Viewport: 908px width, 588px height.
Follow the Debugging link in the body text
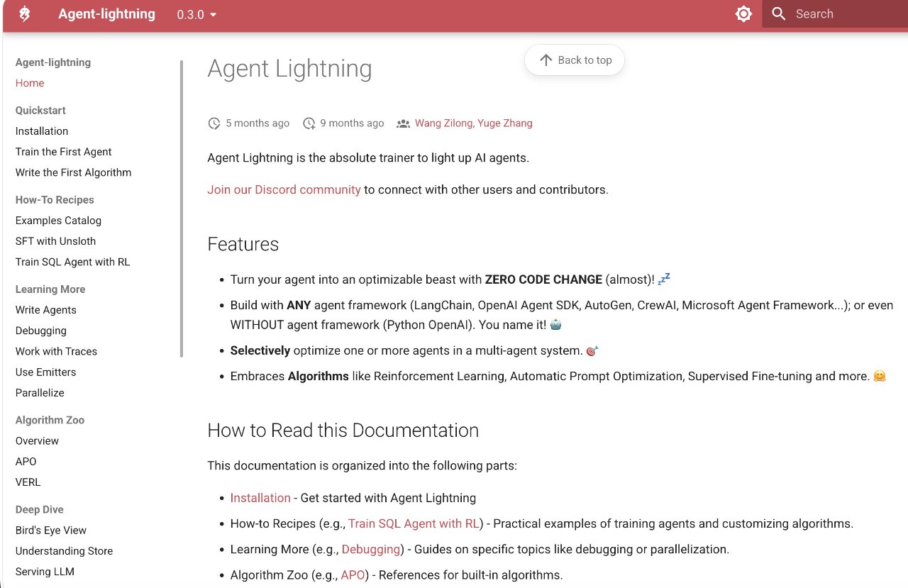point(371,550)
